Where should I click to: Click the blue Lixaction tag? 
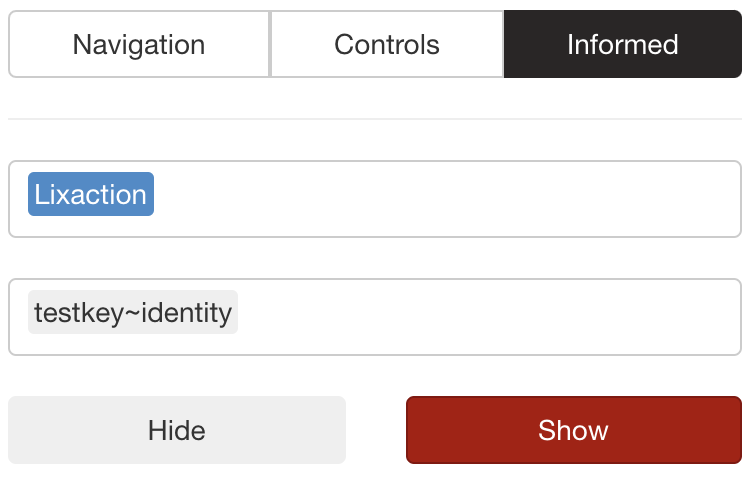coord(91,195)
